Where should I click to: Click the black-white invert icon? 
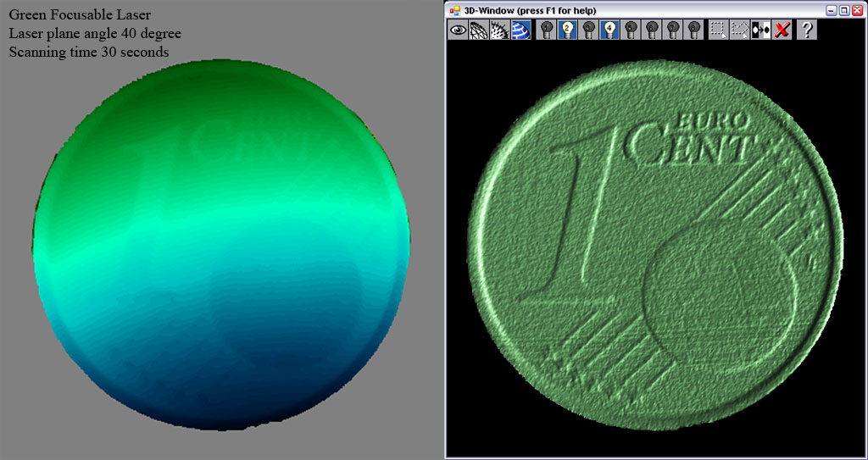(x=760, y=30)
